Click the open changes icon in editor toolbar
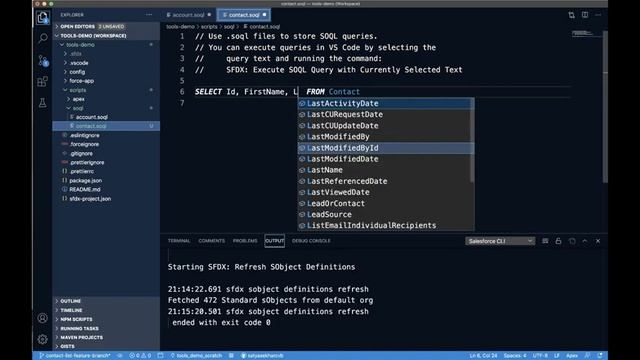 click(x=571, y=15)
